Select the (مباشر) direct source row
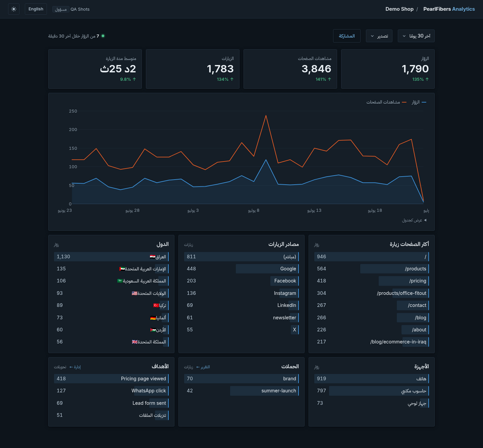This screenshot has width=483, height=448. click(x=242, y=257)
